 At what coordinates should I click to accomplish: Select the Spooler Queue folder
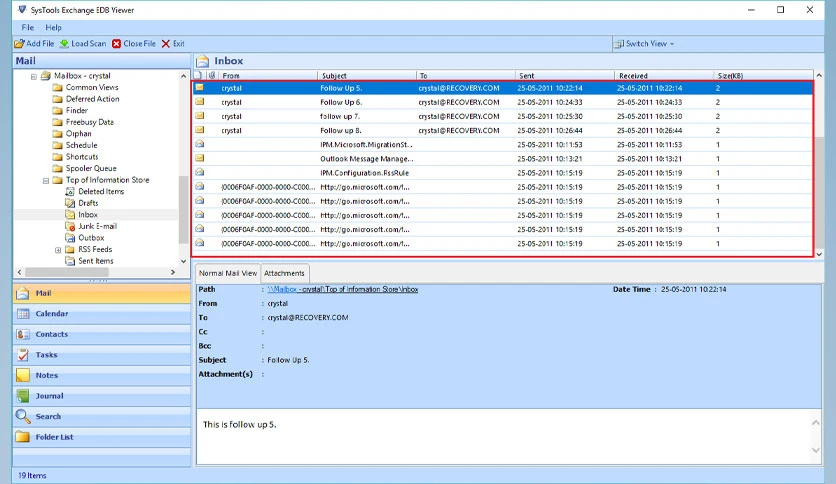click(84, 168)
